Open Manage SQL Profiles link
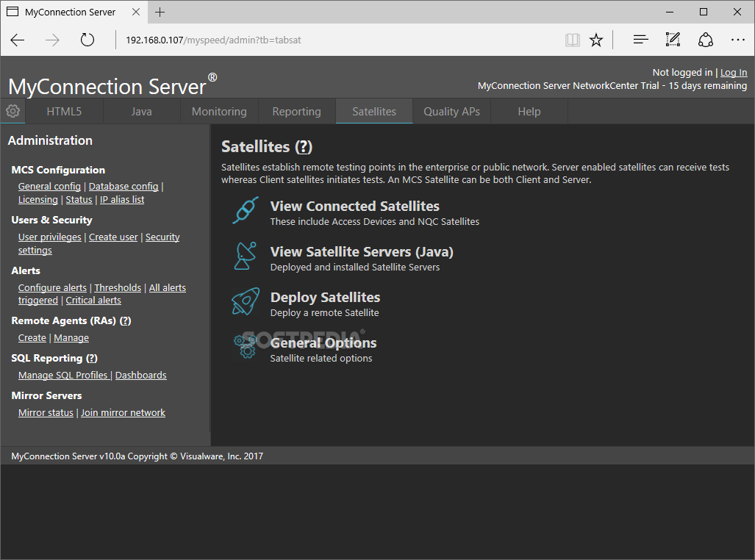The width and height of the screenshot is (755, 560). tap(63, 375)
